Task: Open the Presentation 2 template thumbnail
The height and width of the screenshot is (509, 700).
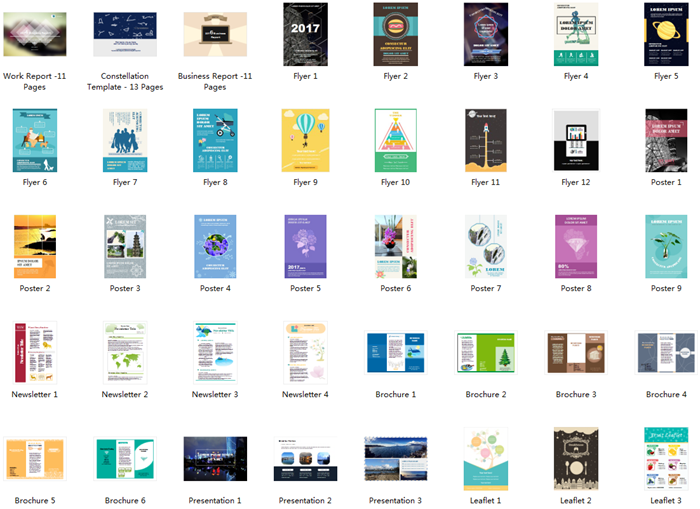Action: pyautogui.click(x=305, y=459)
